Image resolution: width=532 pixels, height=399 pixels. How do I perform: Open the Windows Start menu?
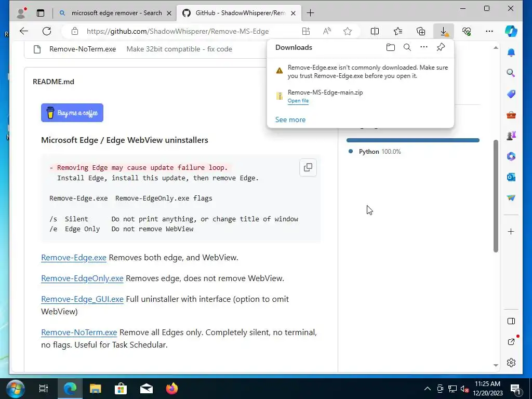pyautogui.click(x=15, y=389)
